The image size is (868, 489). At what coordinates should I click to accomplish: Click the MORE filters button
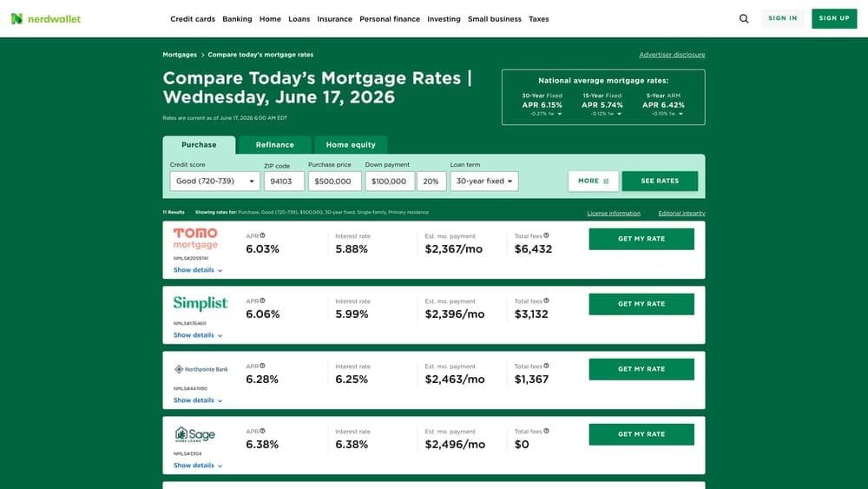click(x=593, y=181)
